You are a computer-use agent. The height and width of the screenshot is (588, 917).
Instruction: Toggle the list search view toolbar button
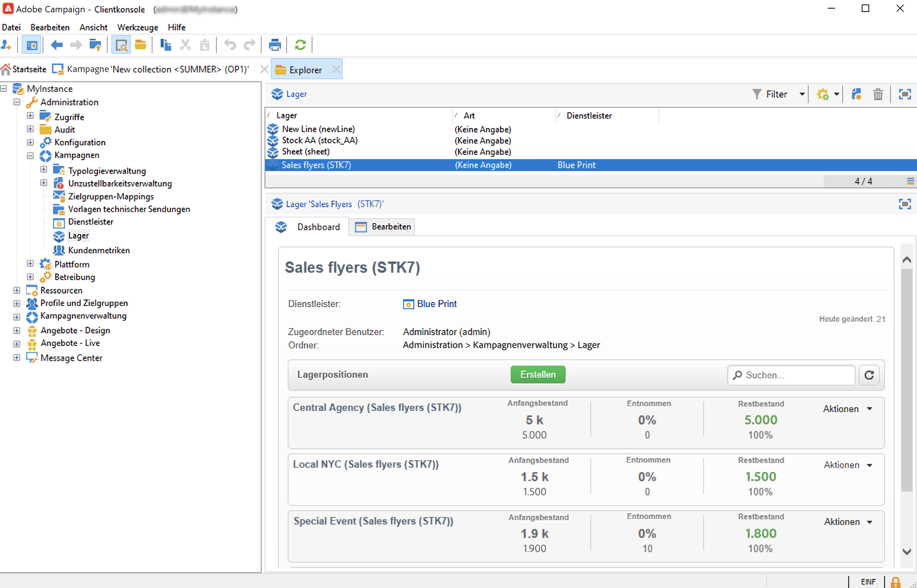(121, 45)
